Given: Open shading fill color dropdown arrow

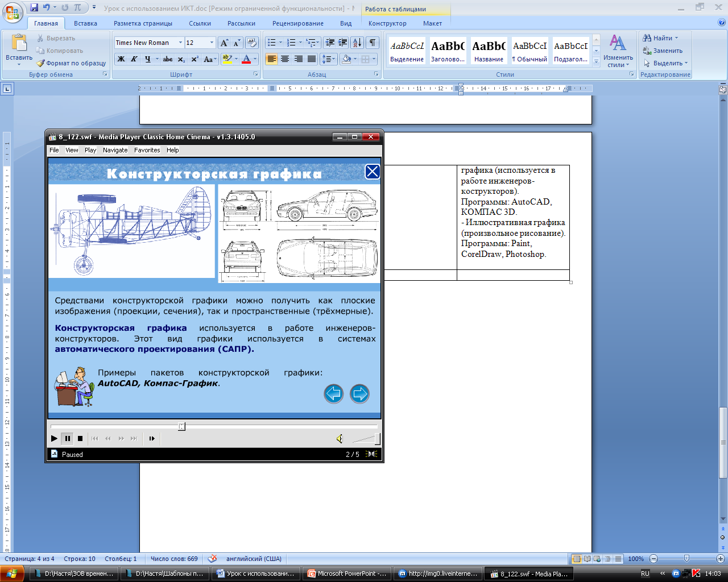Looking at the screenshot, I should coord(355,59).
